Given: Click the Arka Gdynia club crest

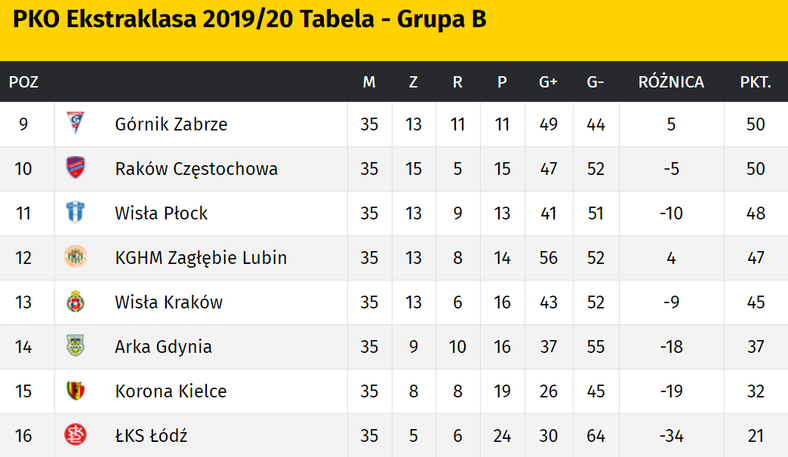Looking at the screenshot, I should (x=75, y=346).
